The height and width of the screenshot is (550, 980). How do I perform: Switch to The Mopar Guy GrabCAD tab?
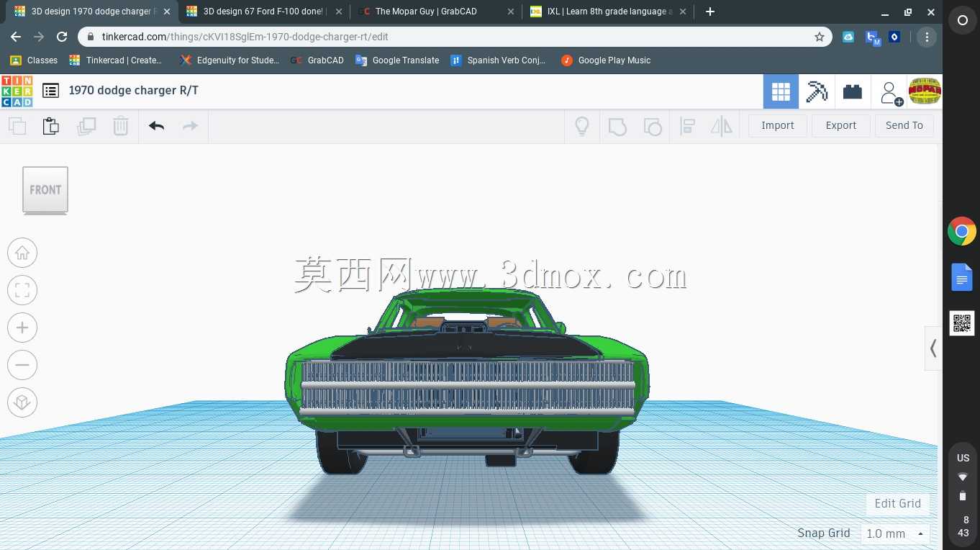pos(435,12)
